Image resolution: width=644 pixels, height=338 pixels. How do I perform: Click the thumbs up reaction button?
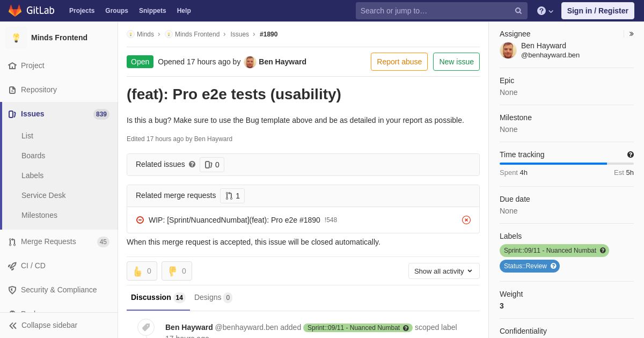tap(142, 271)
